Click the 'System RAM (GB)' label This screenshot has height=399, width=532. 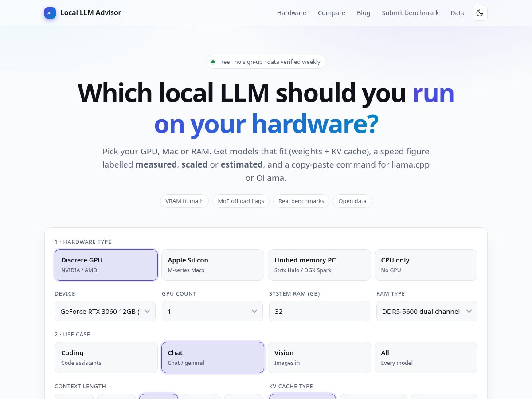point(294,293)
